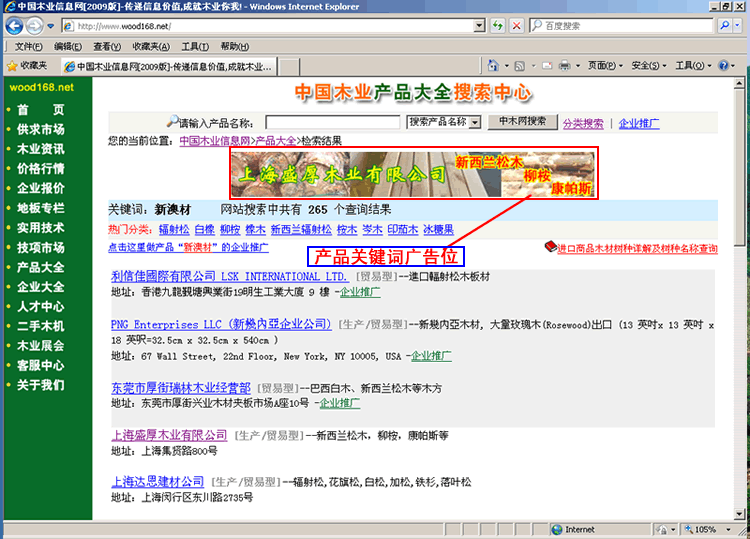Click the search magnifier button

725,26
